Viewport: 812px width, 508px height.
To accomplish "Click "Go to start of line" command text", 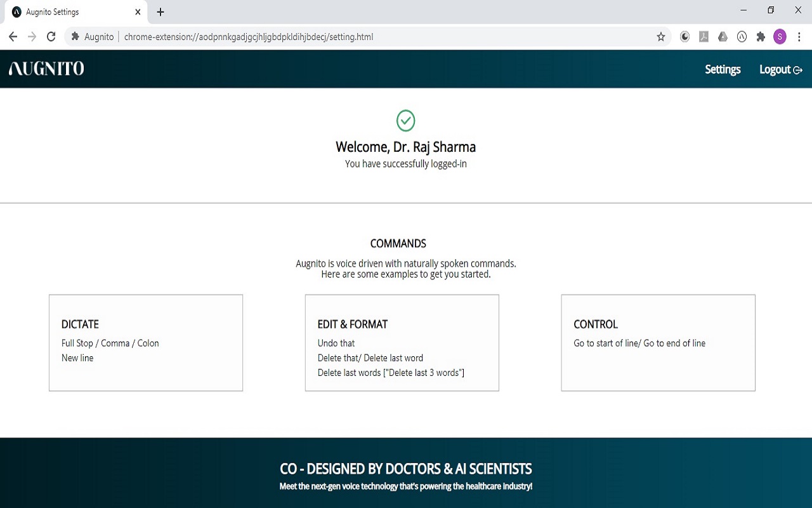I will click(x=606, y=343).
